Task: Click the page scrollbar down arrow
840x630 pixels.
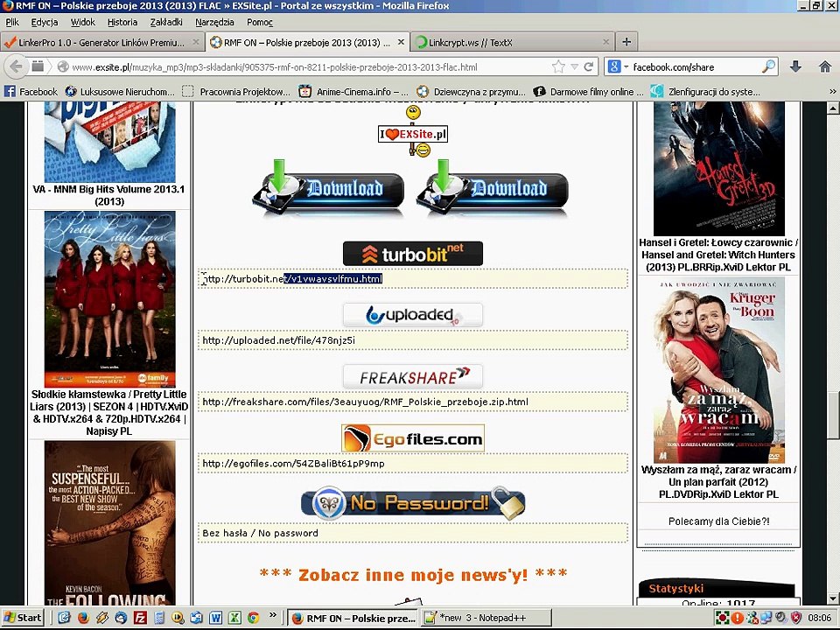Action: (833, 598)
